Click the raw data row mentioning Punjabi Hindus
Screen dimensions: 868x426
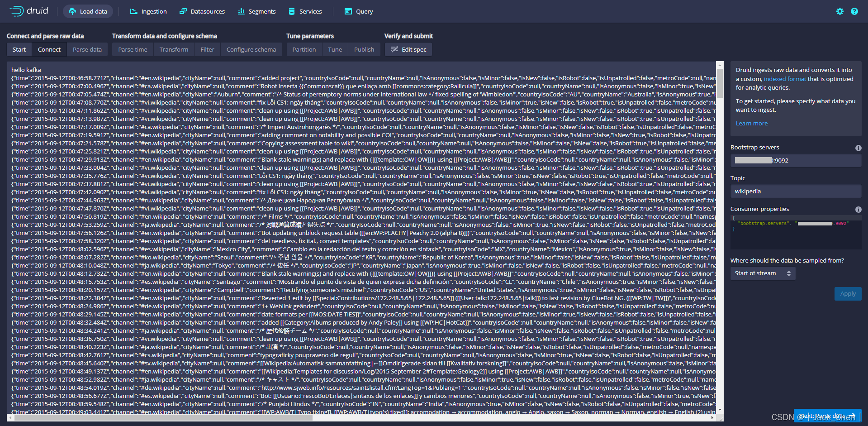[x=364, y=404]
